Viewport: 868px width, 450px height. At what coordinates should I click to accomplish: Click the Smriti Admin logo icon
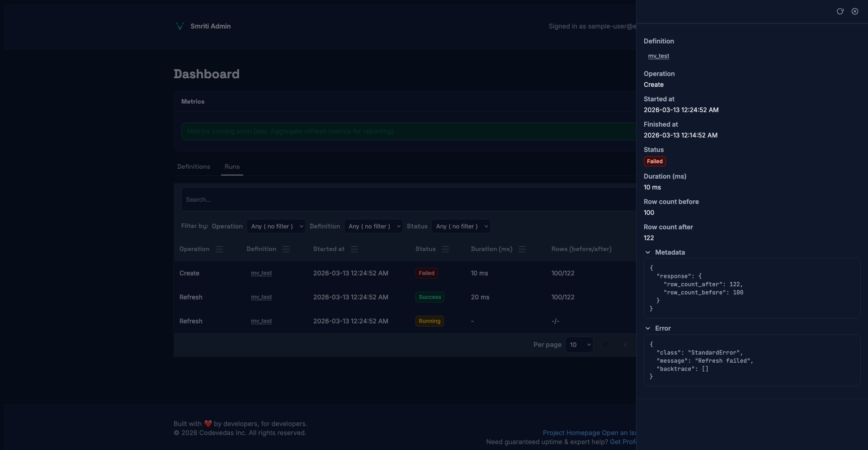coord(179,26)
